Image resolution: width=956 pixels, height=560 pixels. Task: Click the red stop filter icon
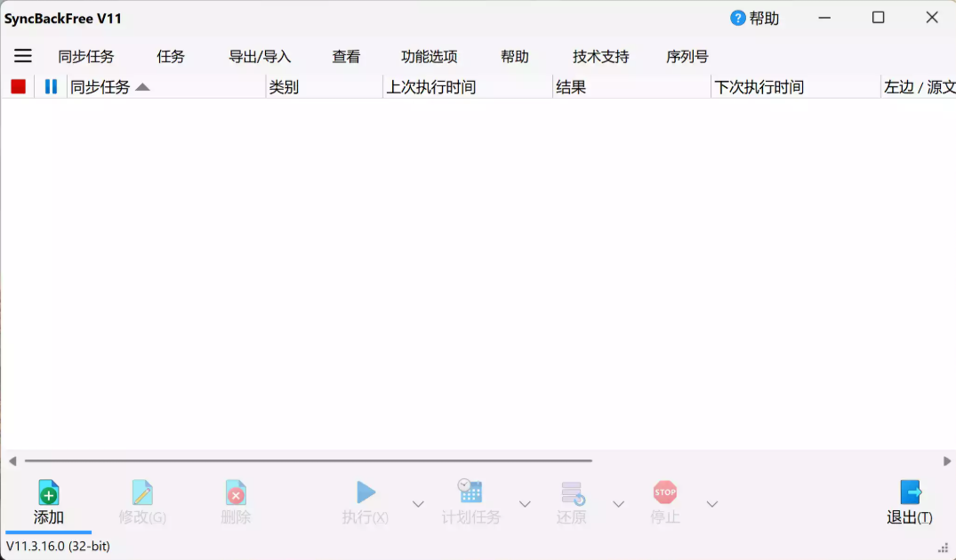click(x=17, y=85)
